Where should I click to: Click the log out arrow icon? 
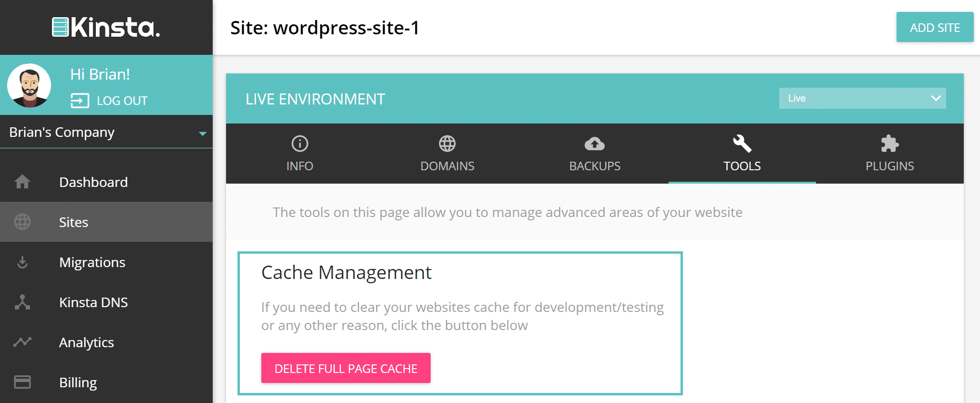80,101
